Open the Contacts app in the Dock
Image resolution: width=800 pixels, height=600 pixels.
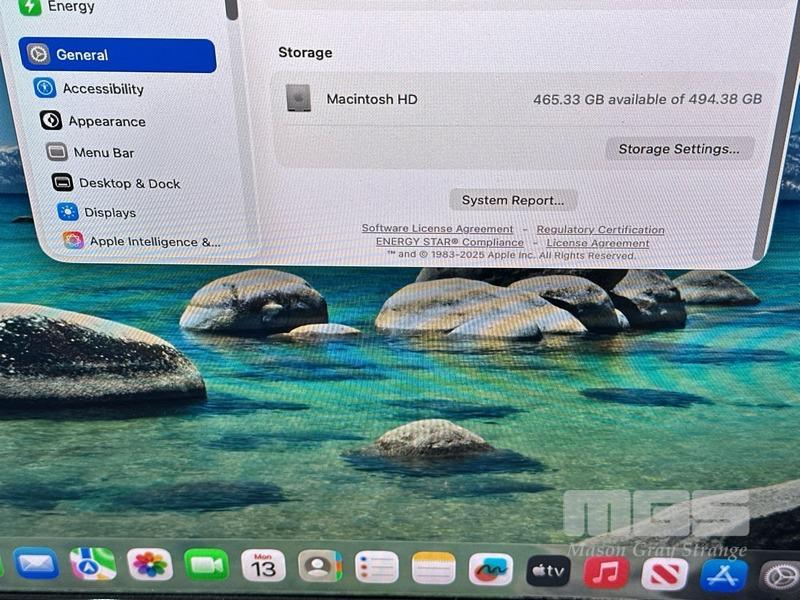[x=320, y=566]
